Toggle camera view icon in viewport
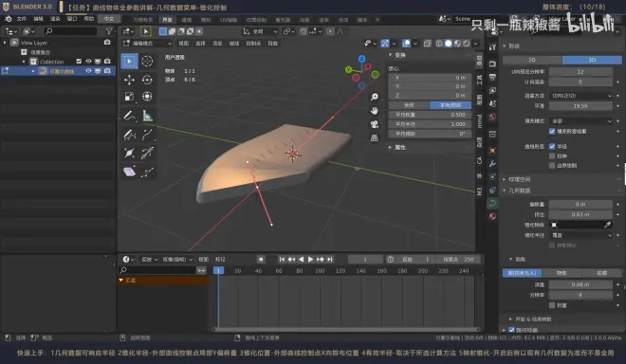626x364 pixels. pyautogui.click(x=375, y=124)
